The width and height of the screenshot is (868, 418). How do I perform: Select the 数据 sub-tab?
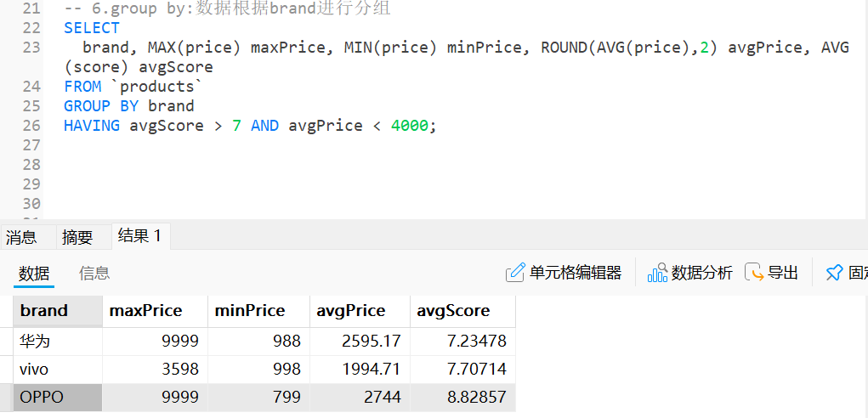pos(34,273)
